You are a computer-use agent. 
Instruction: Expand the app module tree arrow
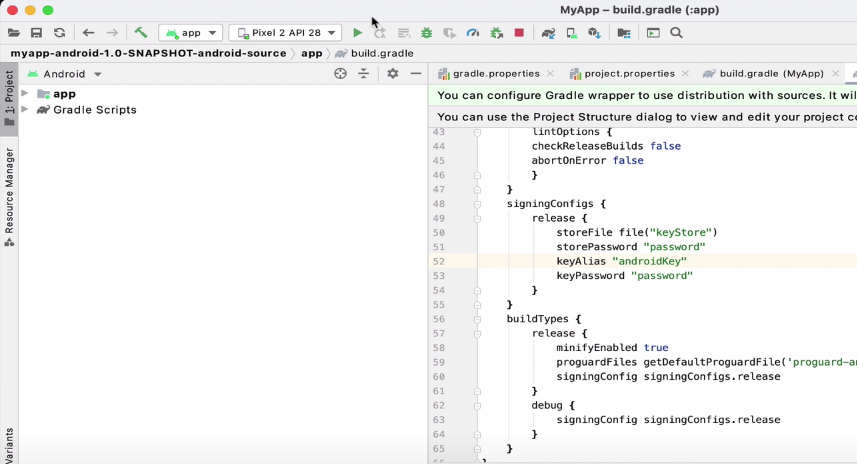pos(25,93)
